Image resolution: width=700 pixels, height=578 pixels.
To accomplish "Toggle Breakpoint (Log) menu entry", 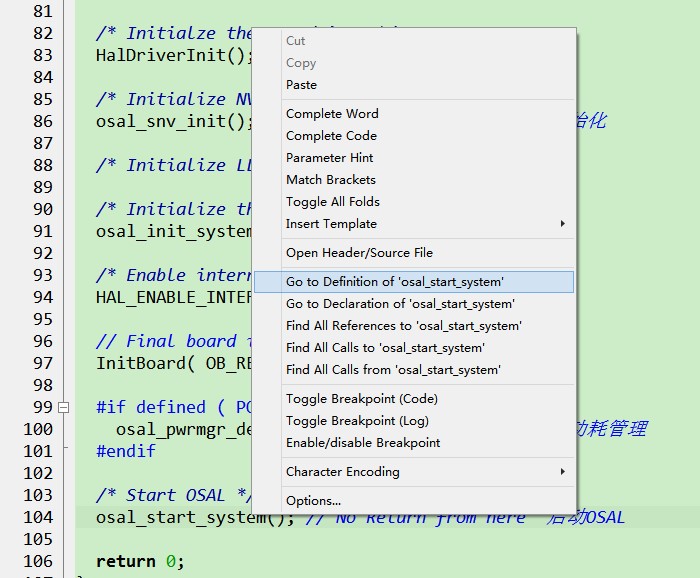I will pos(414,420).
